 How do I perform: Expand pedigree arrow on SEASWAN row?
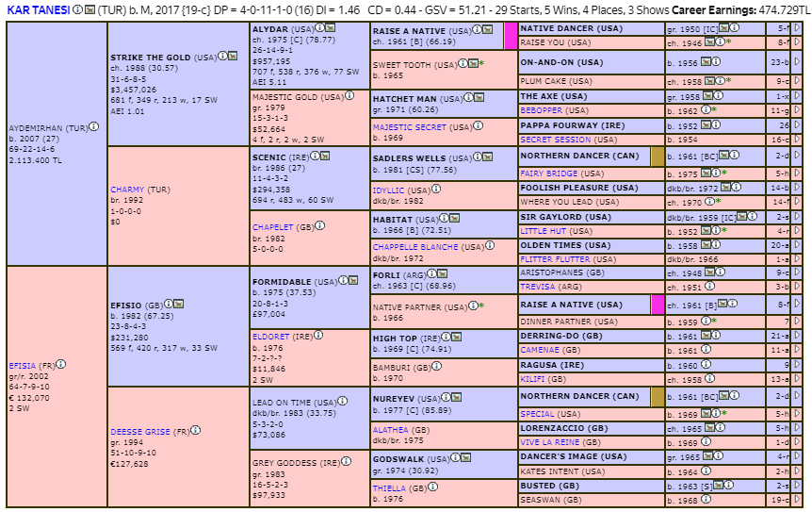(797, 500)
